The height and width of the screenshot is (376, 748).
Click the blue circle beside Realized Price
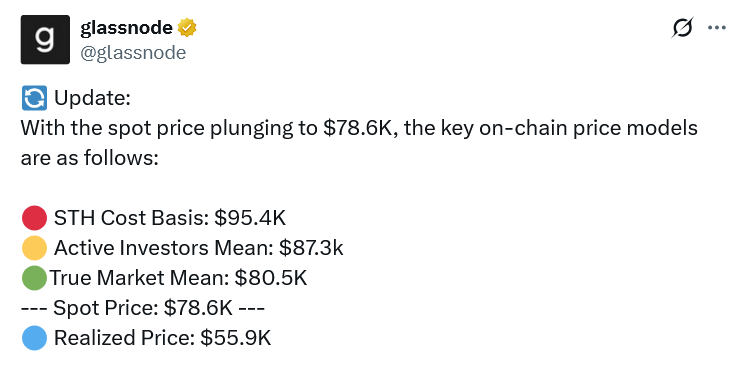(x=34, y=338)
